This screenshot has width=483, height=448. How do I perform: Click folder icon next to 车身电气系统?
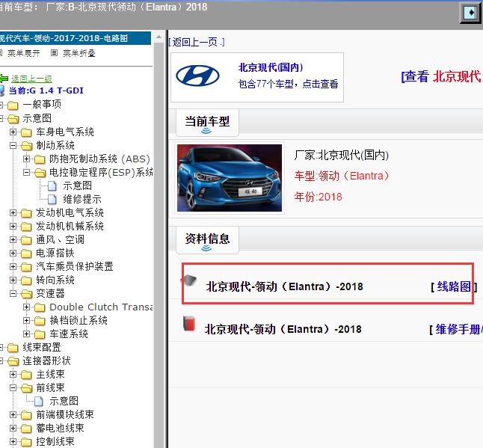pyautogui.click(x=26, y=132)
